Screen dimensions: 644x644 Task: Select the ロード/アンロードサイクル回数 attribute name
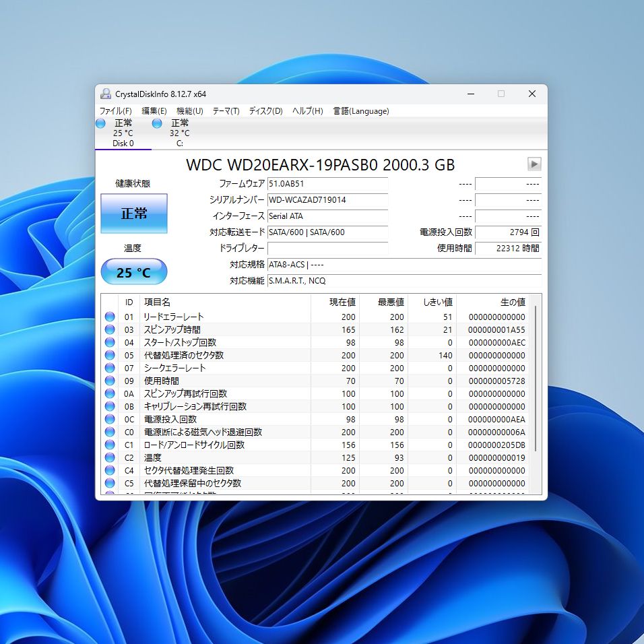(194, 445)
